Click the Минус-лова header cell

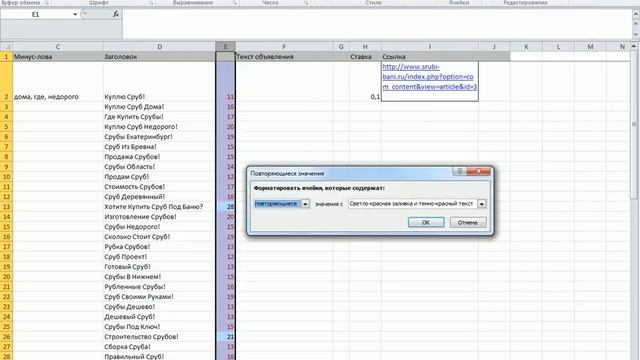click(58, 57)
